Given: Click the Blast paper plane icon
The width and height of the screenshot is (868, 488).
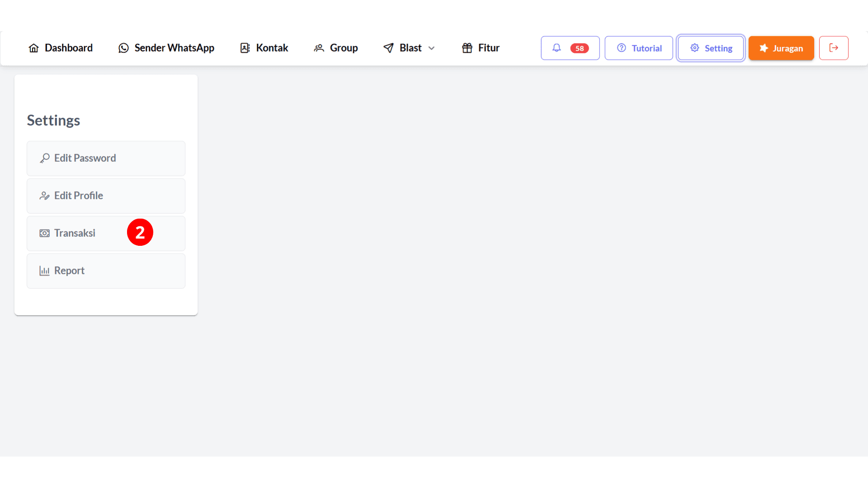Looking at the screenshot, I should 388,48.
